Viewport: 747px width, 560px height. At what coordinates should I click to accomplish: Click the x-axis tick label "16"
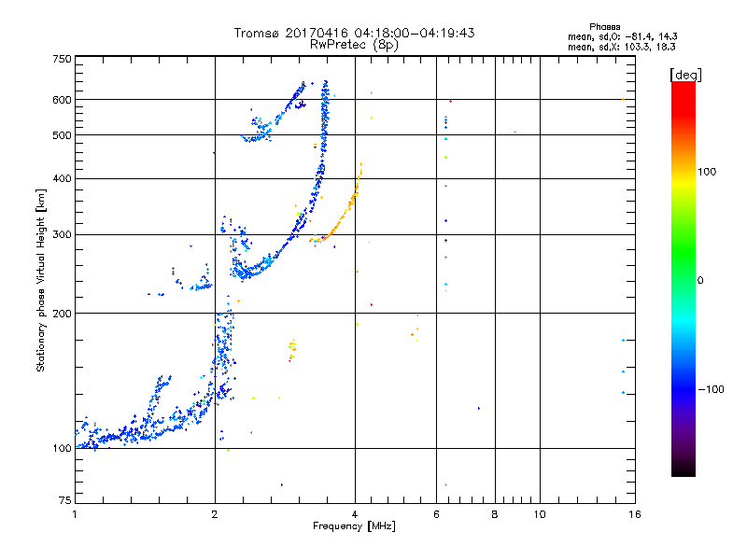(x=635, y=514)
